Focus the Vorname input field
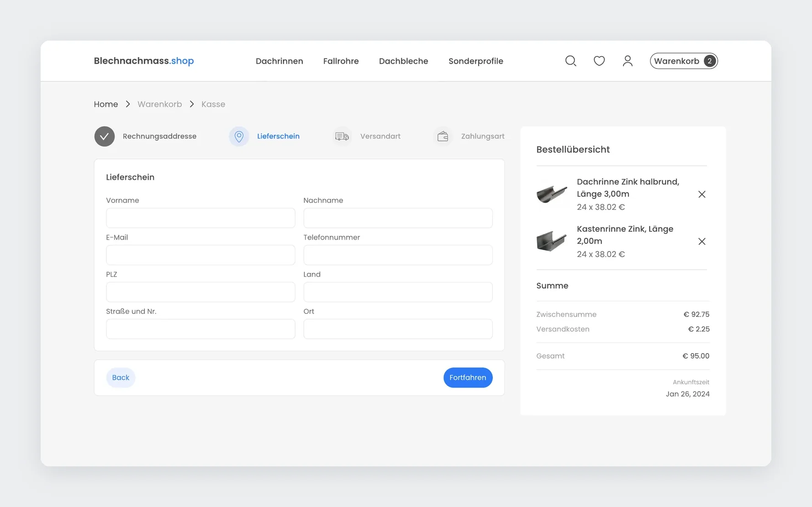 200,218
